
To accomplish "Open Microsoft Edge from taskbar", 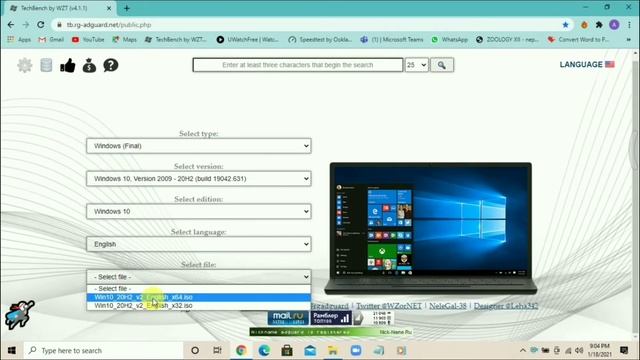I will [264, 350].
